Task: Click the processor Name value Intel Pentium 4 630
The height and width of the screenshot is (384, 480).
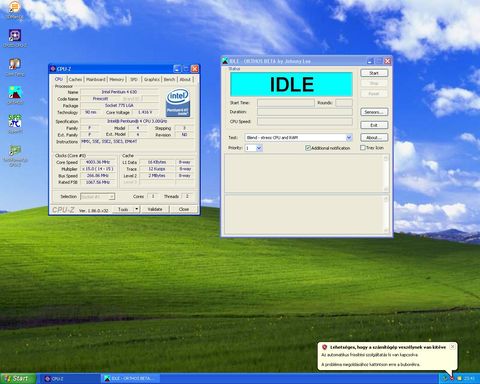Action: click(x=119, y=92)
